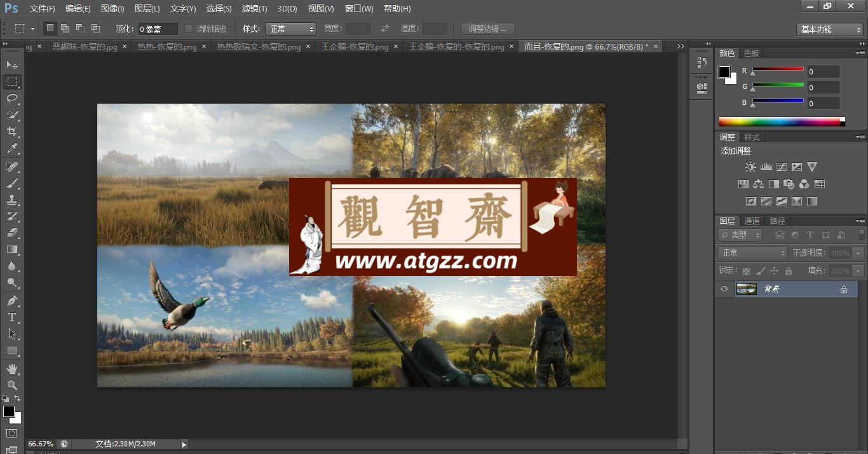Screen dimensions: 868x454
Task: Swap width and height values
Action: pos(384,29)
